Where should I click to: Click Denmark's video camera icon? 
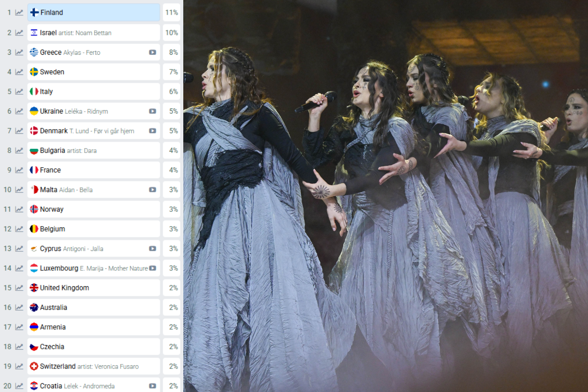click(x=153, y=131)
